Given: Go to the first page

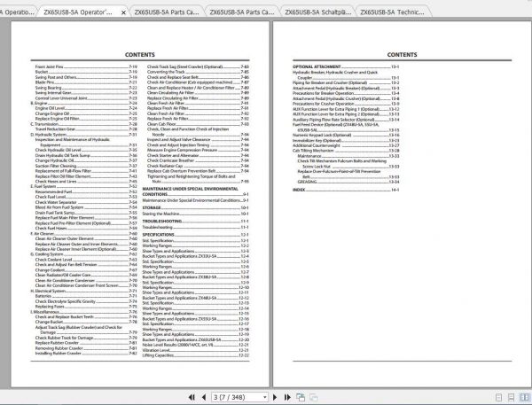Looking at the screenshot, I should pyautogui.click(x=192, y=397).
